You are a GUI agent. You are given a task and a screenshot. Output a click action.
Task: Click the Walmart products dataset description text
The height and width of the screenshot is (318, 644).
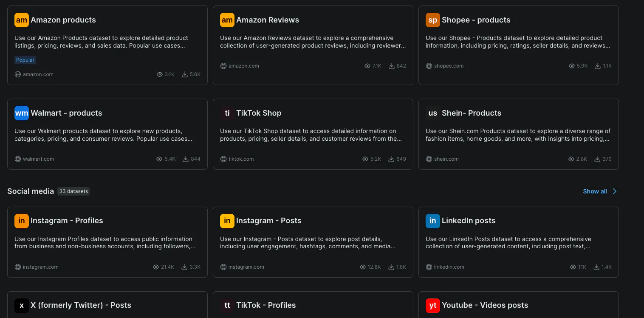[x=103, y=135]
